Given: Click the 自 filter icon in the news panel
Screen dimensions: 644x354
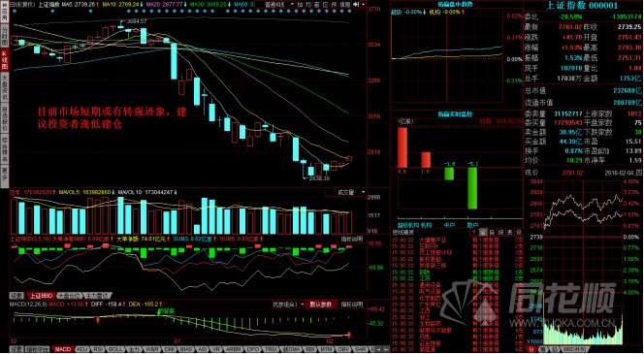Looking at the screenshot, I should point(493,232).
